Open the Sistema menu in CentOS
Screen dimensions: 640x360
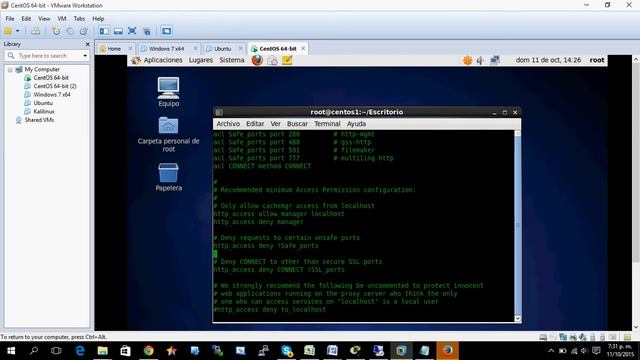click(x=231, y=60)
